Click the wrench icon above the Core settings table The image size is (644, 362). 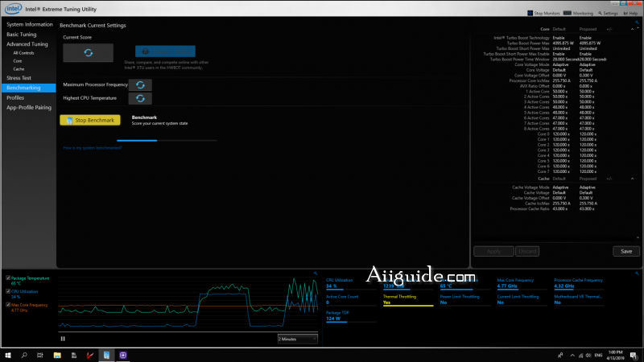coord(637,23)
